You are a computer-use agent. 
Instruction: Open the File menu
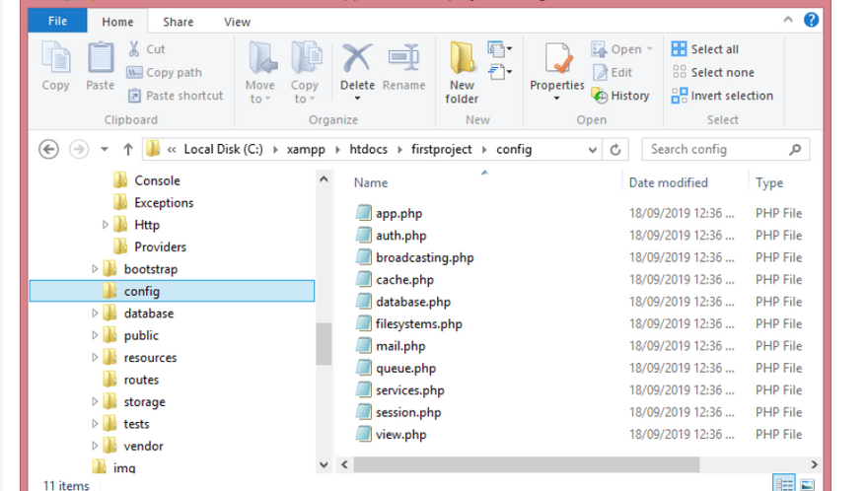pyautogui.click(x=57, y=21)
